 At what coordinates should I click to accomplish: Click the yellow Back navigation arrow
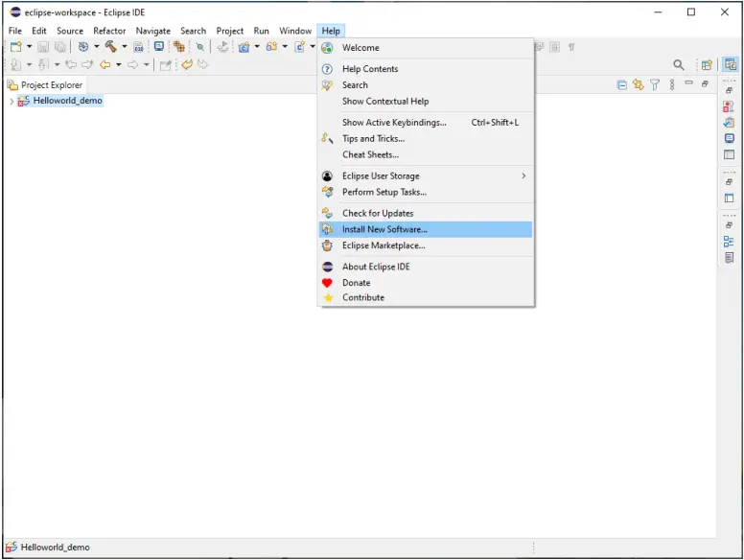tap(105, 64)
